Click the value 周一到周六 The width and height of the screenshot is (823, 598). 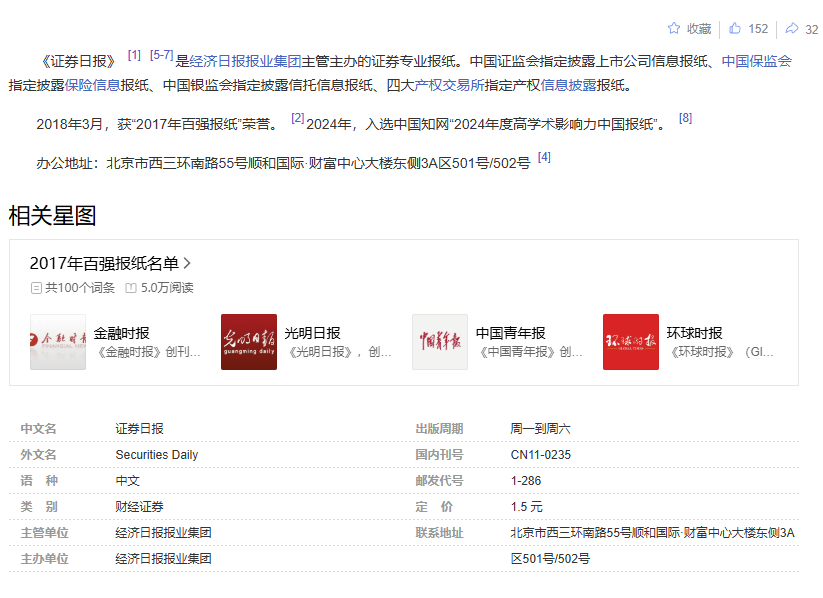(541, 428)
